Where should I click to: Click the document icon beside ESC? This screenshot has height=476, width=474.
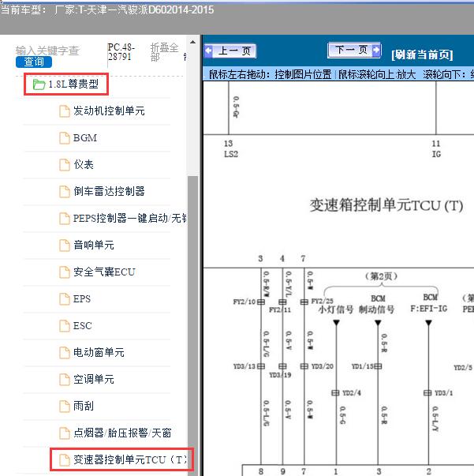[x=65, y=326]
